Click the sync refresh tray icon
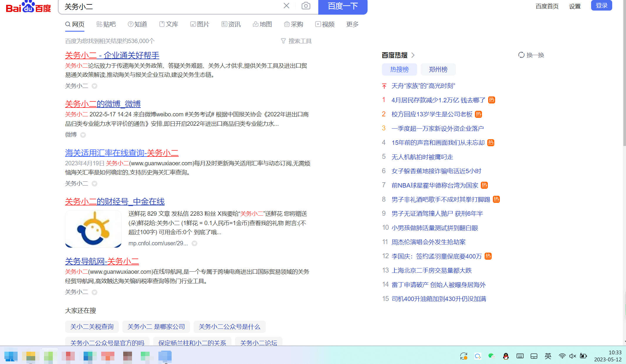 coord(463,356)
